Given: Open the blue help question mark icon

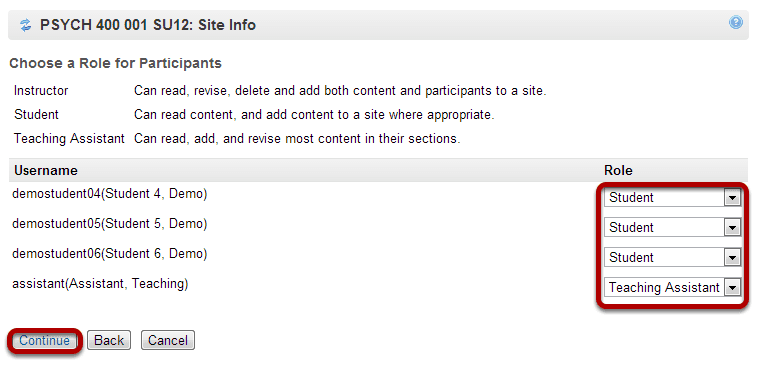Looking at the screenshot, I should [x=736, y=22].
